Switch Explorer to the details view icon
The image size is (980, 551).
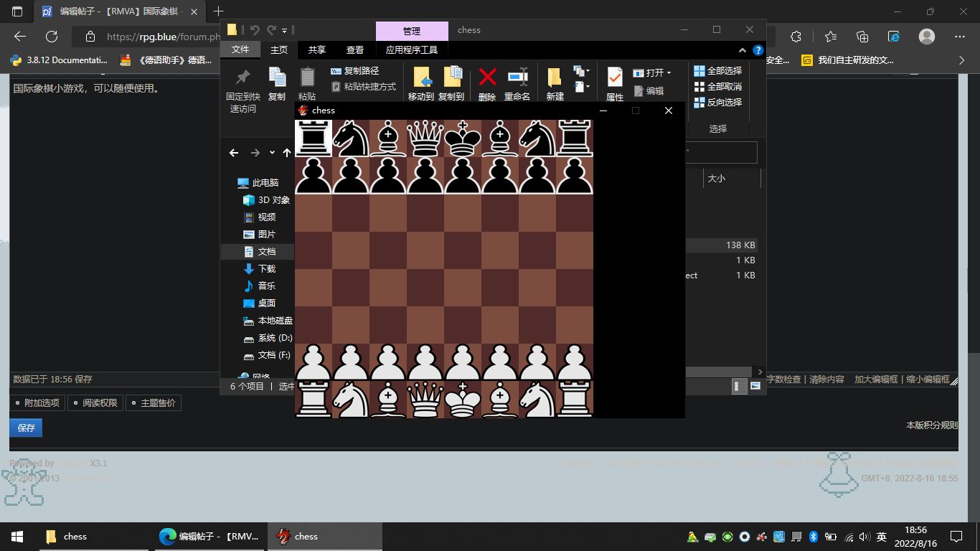[740, 386]
